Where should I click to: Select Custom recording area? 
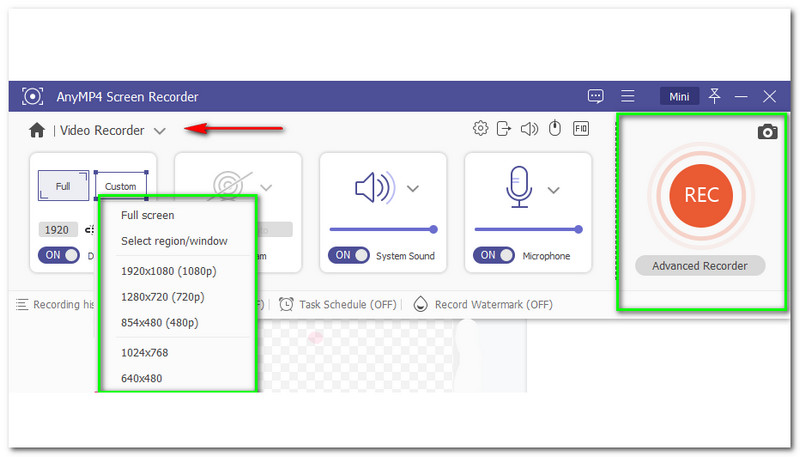coord(121,186)
